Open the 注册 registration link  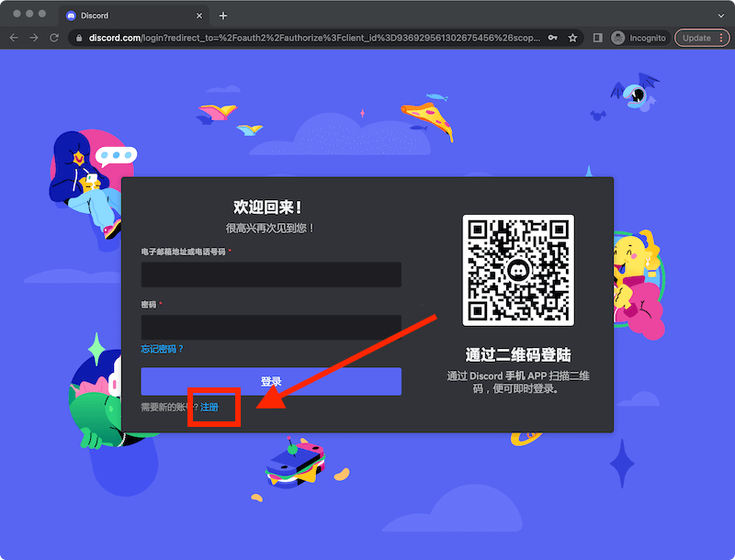pyautogui.click(x=209, y=406)
